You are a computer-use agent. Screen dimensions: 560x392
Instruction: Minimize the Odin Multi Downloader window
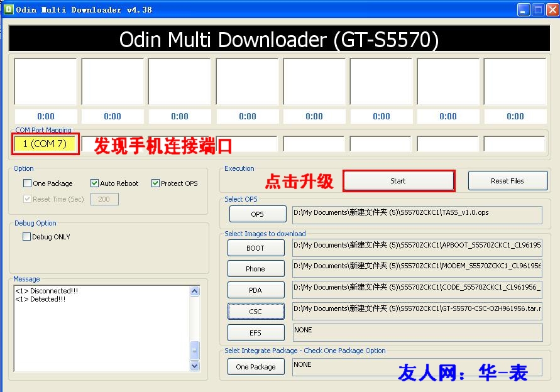(x=524, y=9)
